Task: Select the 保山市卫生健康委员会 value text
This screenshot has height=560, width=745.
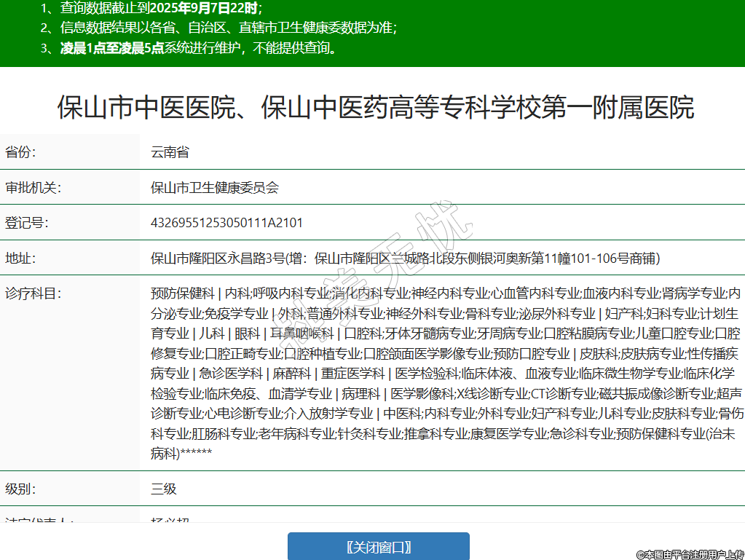Action: pyautogui.click(x=214, y=187)
